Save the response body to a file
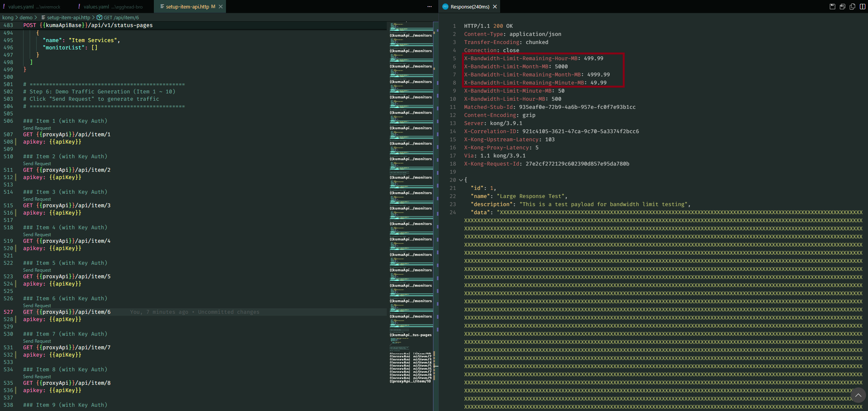The width and height of the screenshot is (868, 411). [832, 6]
